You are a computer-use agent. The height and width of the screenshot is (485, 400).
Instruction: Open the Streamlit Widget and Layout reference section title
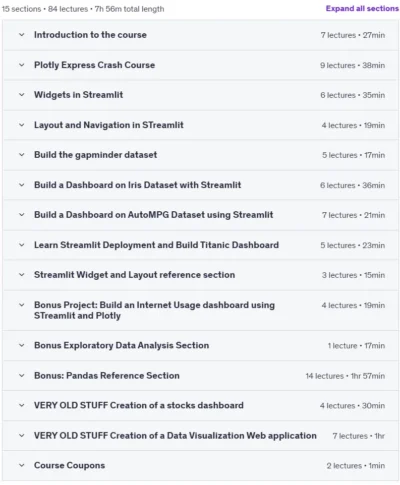coord(134,275)
